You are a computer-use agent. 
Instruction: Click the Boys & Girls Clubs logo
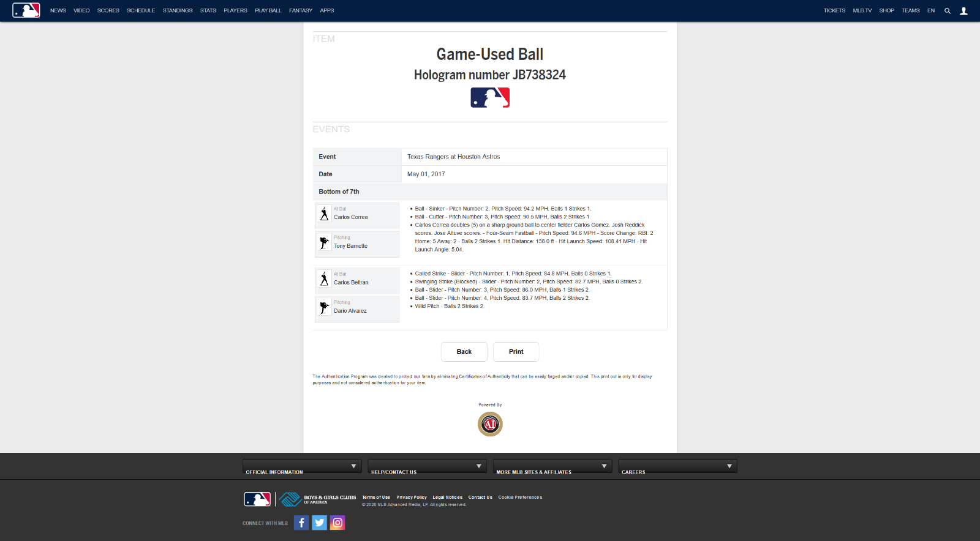pyautogui.click(x=317, y=499)
